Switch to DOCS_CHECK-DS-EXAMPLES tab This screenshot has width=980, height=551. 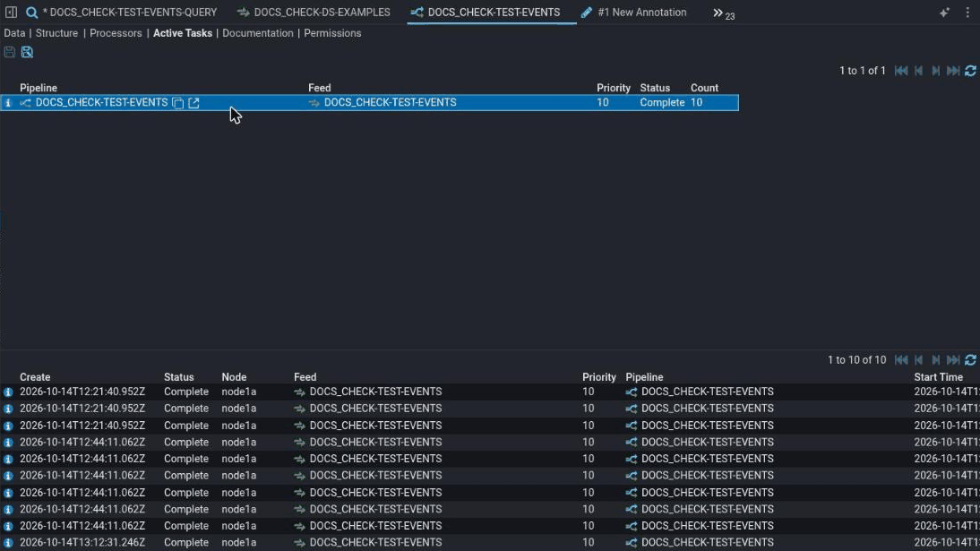pos(314,13)
